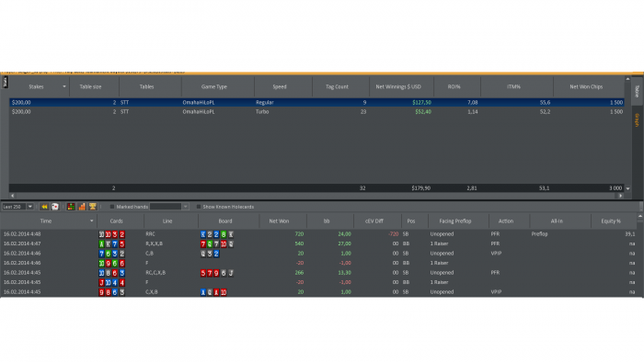Screen dimensions: 644x362
Task: Click the J 10 4 4 hole cards
Action: click(111, 282)
